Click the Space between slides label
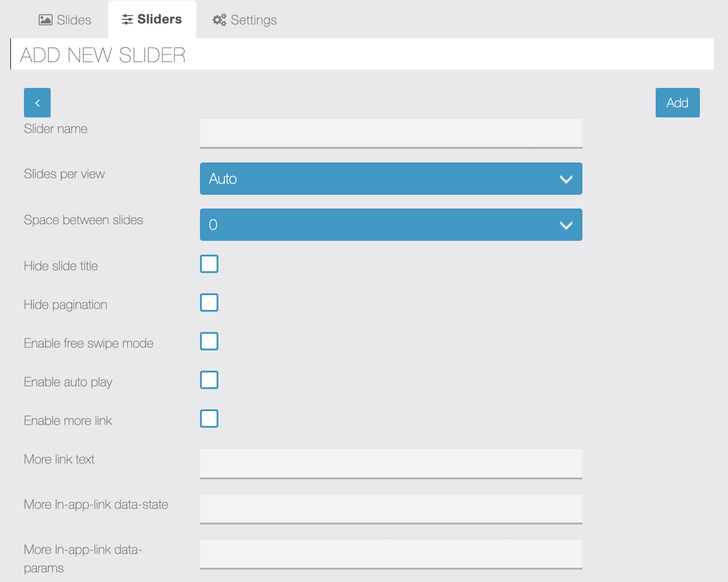The width and height of the screenshot is (728, 582). tap(83, 220)
